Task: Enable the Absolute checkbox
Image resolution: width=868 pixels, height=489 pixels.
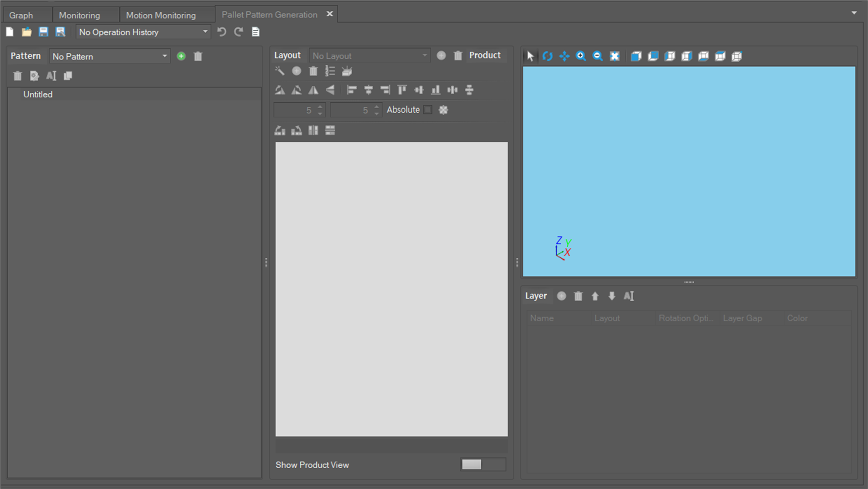Action: (428, 110)
